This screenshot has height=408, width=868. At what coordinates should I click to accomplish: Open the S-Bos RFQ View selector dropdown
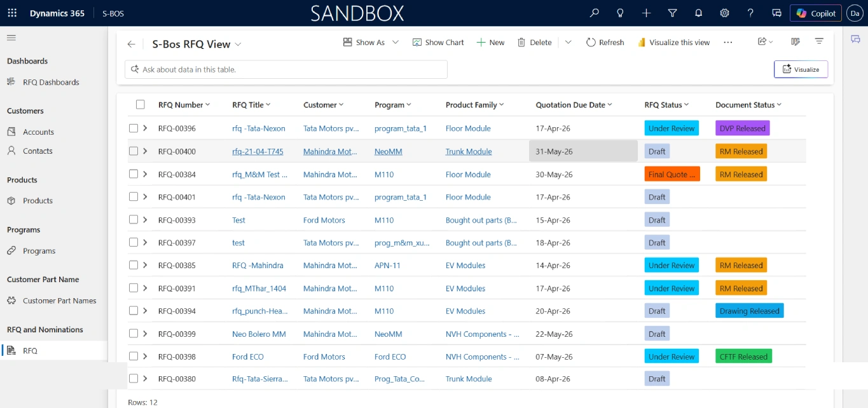[238, 44]
